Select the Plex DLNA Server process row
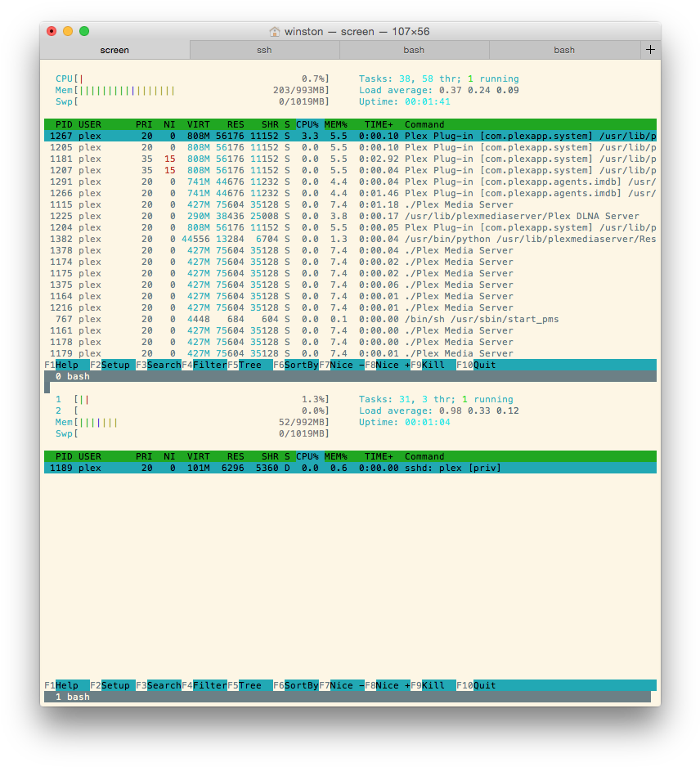The image size is (700, 767). pyautogui.click(x=350, y=216)
